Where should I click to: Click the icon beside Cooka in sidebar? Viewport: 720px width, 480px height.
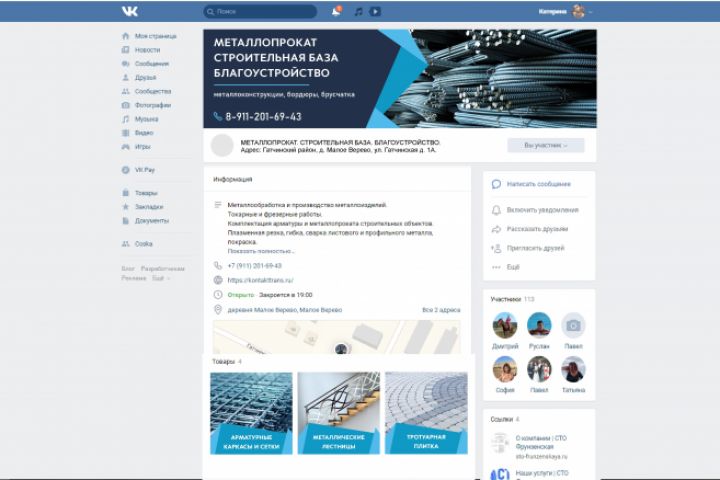click(x=125, y=243)
